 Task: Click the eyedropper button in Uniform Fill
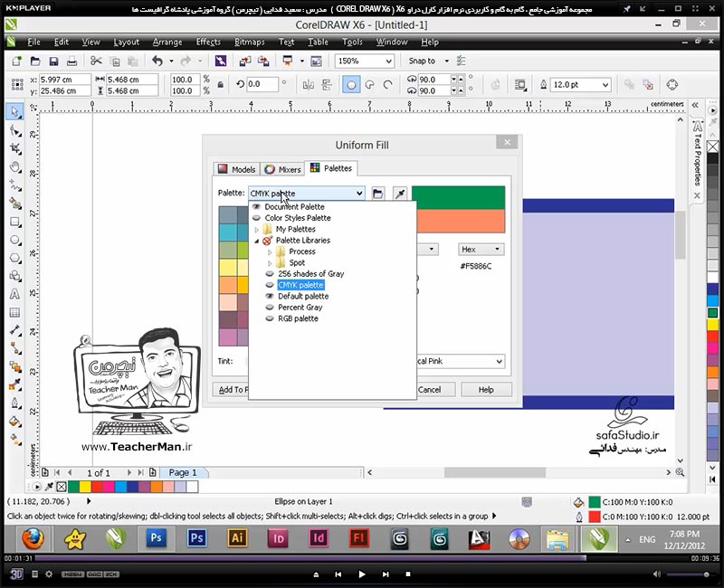coord(400,194)
